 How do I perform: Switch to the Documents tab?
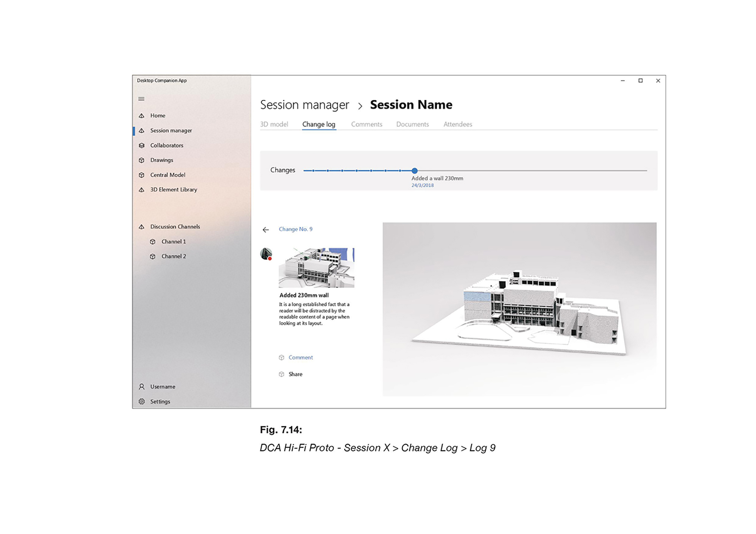point(412,124)
